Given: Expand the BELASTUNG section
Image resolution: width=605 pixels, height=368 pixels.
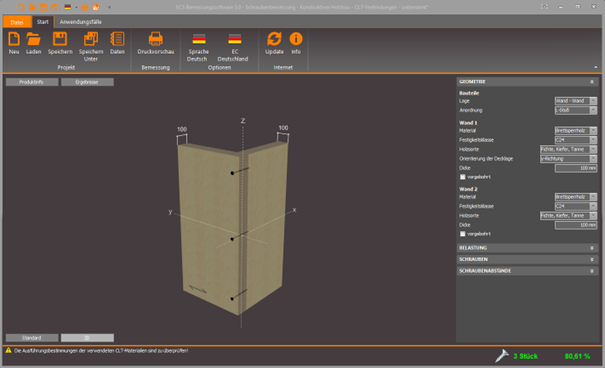Looking at the screenshot, I should click(591, 248).
